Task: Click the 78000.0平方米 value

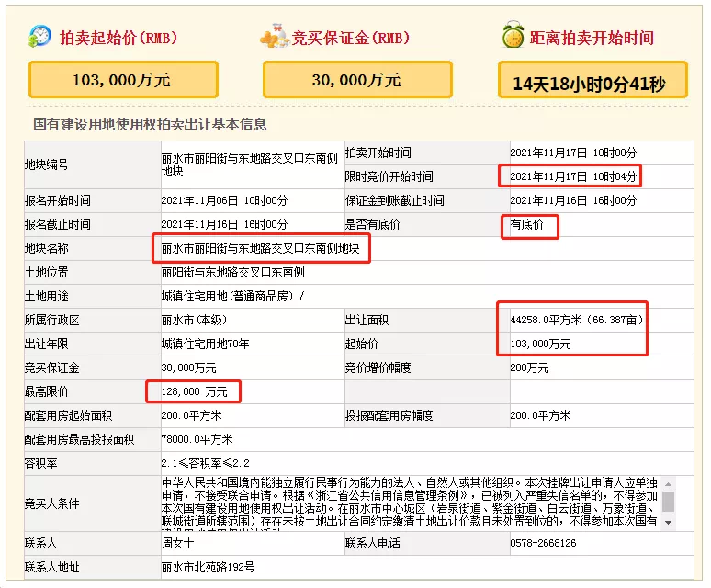Action: point(197,440)
